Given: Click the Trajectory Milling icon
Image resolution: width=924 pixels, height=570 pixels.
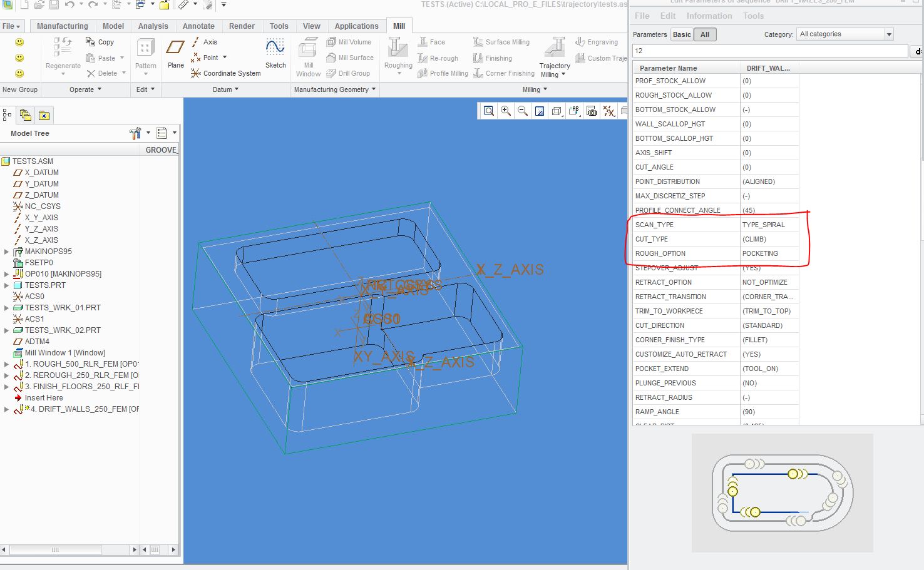Looking at the screenshot, I should [555, 48].
